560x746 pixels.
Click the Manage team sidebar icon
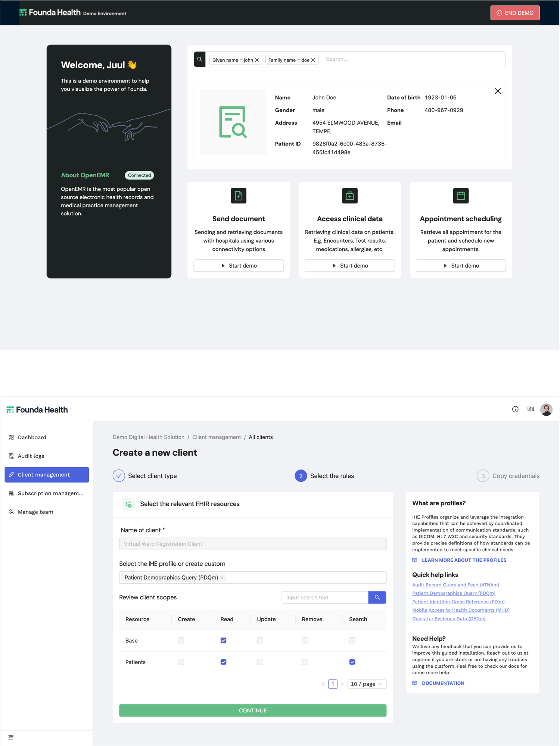[11, 512]
